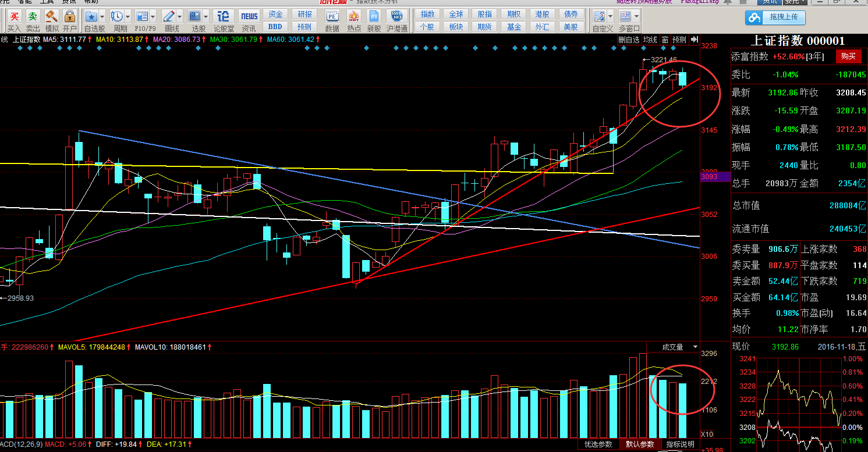
Task: Open the 全球 global markets button
Action: (456, 14)
